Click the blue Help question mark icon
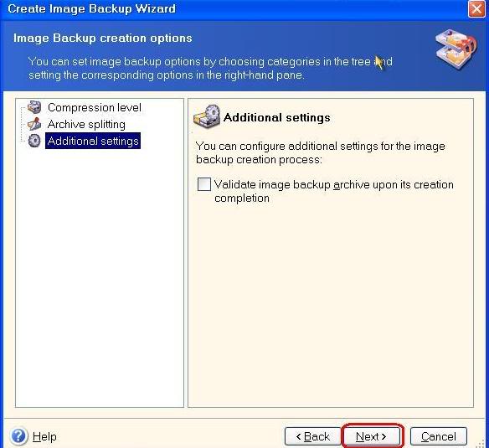Screen dimensions: 489x448 pos(18,435)
